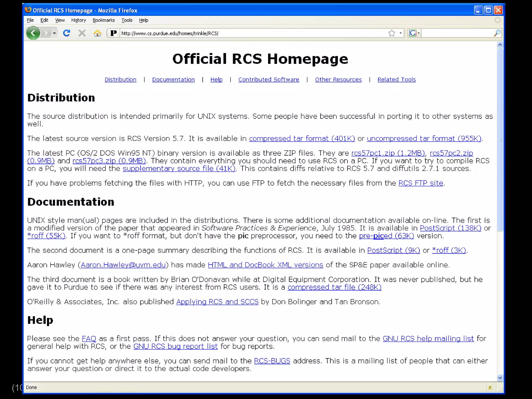Open the RCS FTP site link
The height and width of the screenshot is (399, 532).
click(421, 183)
